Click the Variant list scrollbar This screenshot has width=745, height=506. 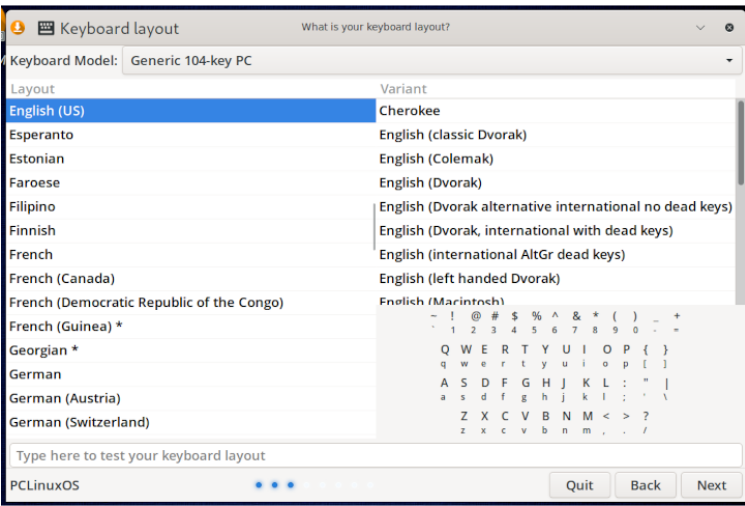click(x=740, y=143)
